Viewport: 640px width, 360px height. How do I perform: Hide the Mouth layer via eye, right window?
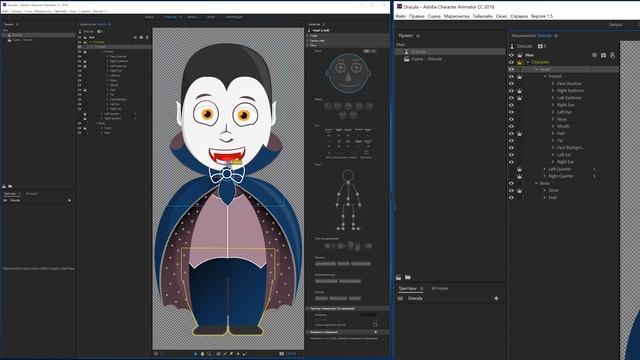[511, 127]
